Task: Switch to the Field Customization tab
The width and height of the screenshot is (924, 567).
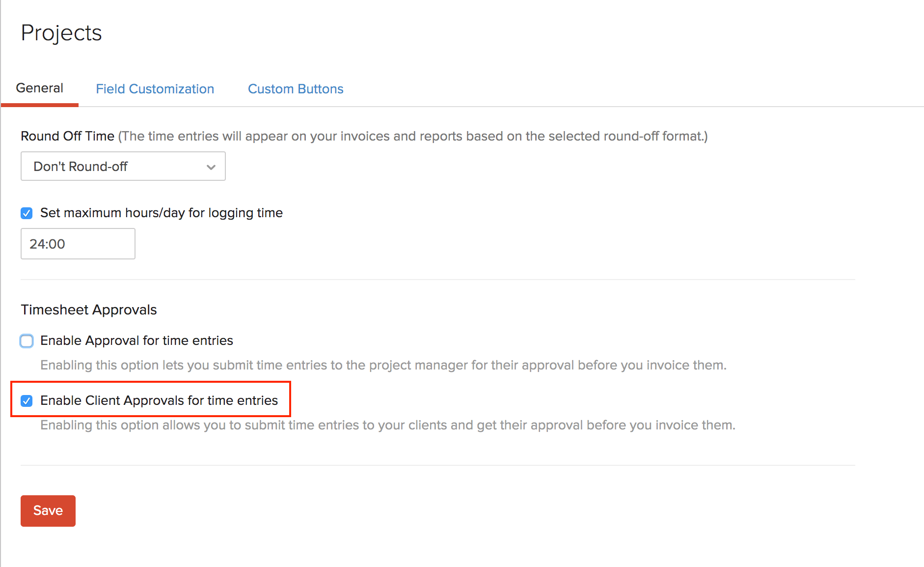Action: point(155,89)
